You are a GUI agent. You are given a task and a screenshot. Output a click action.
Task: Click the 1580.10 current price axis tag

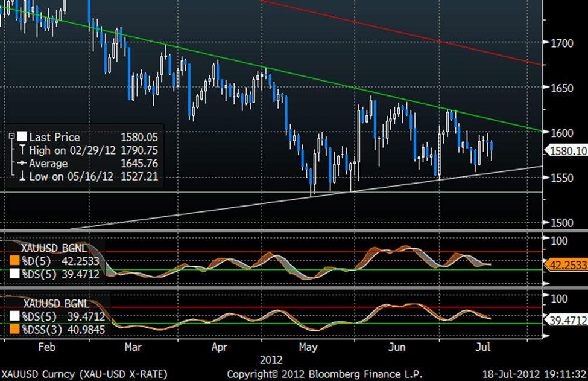point(567,151)
